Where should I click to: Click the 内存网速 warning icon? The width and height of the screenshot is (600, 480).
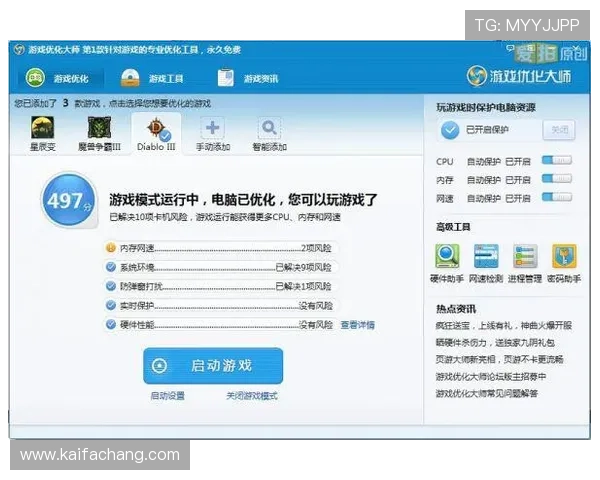111,248
